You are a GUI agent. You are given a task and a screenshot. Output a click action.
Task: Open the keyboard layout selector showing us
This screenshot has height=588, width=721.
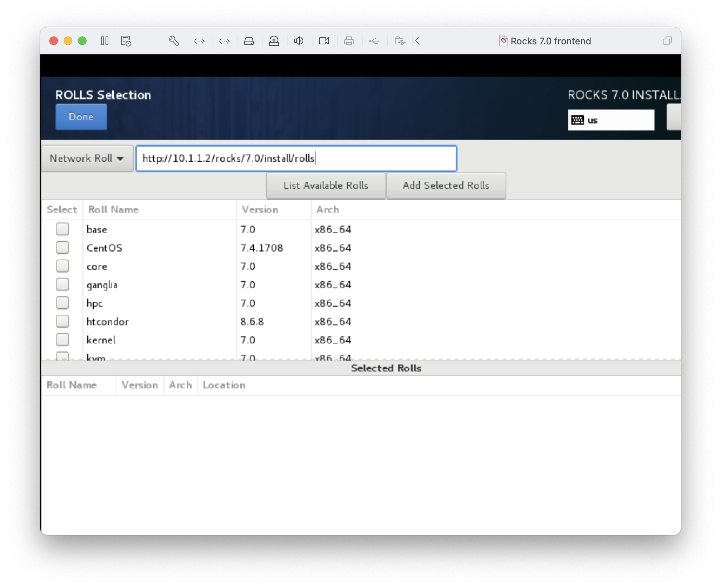click(611, 120)
